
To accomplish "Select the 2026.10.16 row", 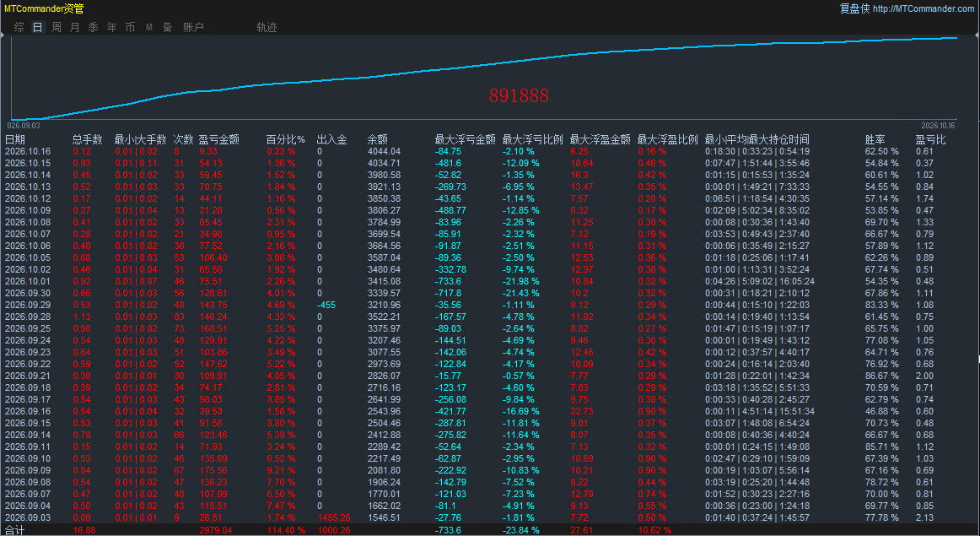I will click(490, 151).
